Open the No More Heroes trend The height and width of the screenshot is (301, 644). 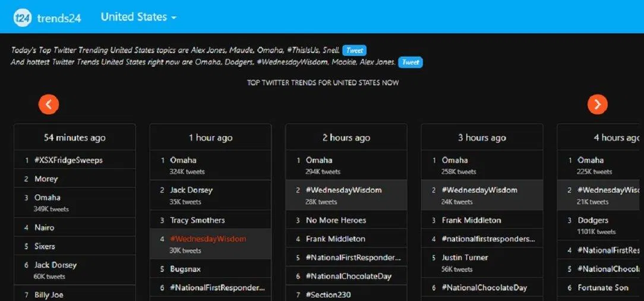(x=336, y=220)
